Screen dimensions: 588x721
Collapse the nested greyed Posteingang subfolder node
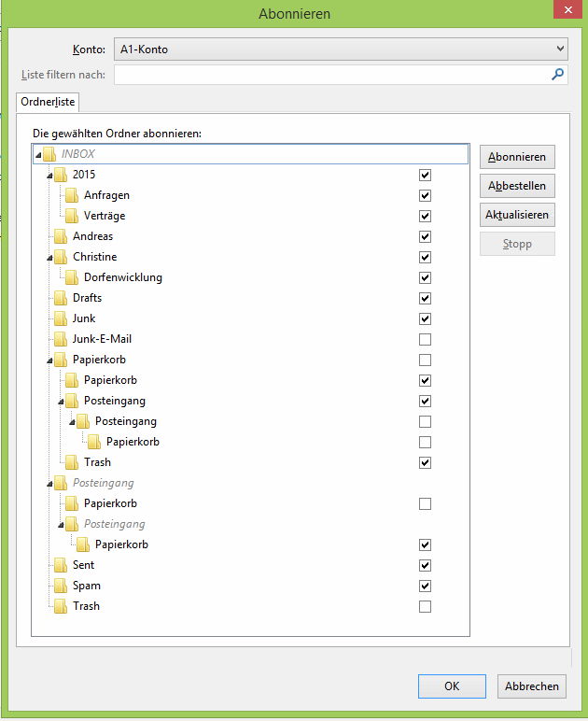point(61,526)
